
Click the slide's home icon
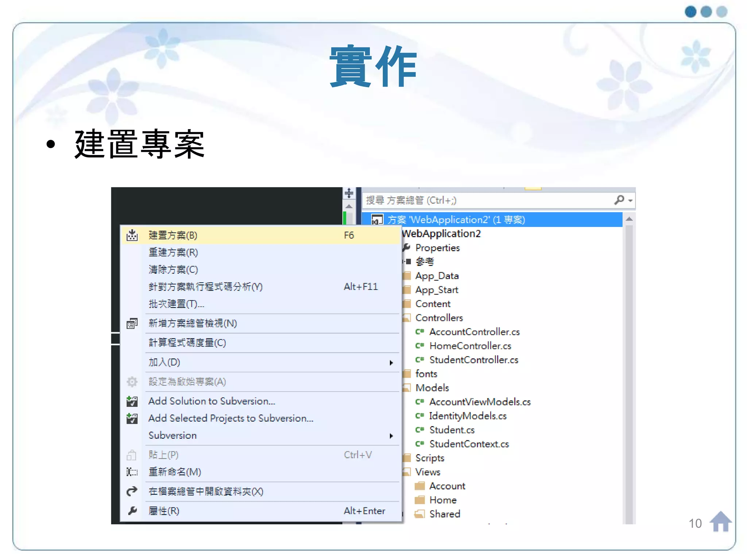pos(720,522)
